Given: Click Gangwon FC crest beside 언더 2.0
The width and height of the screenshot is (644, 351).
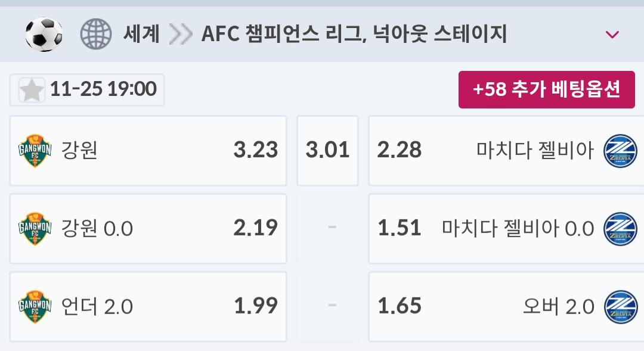Looking at the screenshot, I should [35, 306].
